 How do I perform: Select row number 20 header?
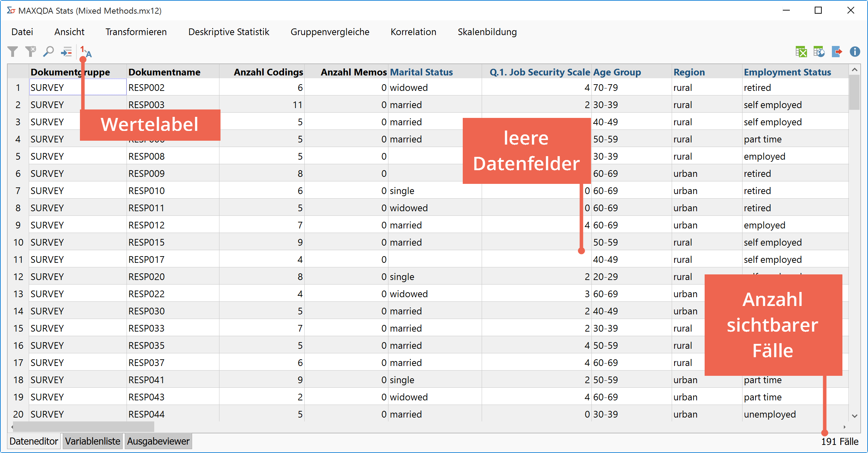pos(18,414)
